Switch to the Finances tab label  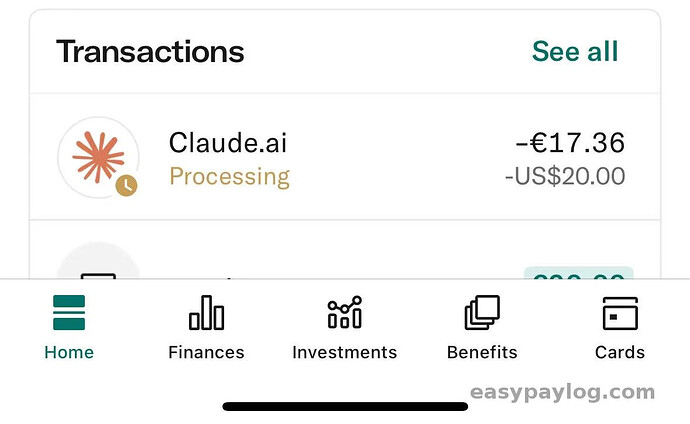click(x=206, y=352)
